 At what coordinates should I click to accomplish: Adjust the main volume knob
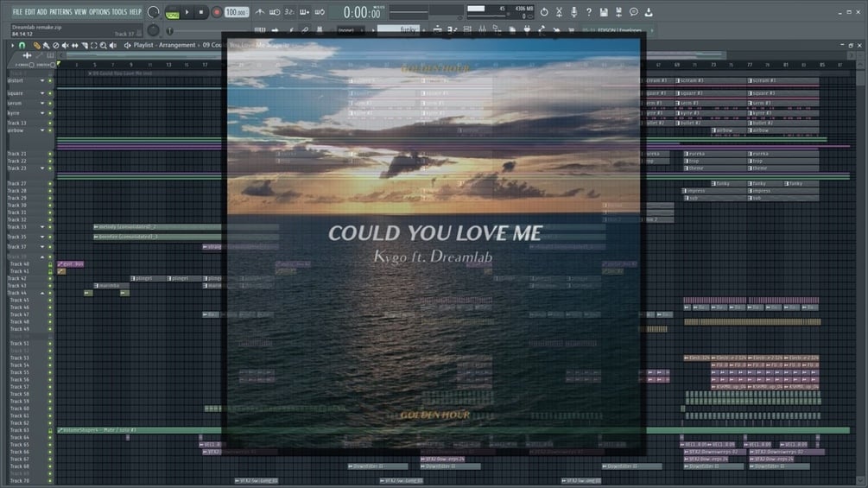(x=154, y=11)
